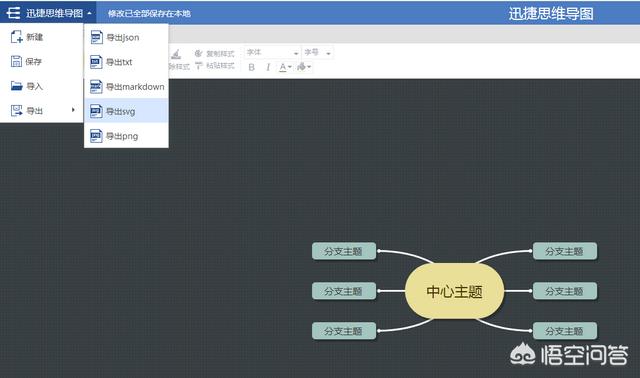Toggle bold formatting
The image size is (640, 378).
pos(251,67)
